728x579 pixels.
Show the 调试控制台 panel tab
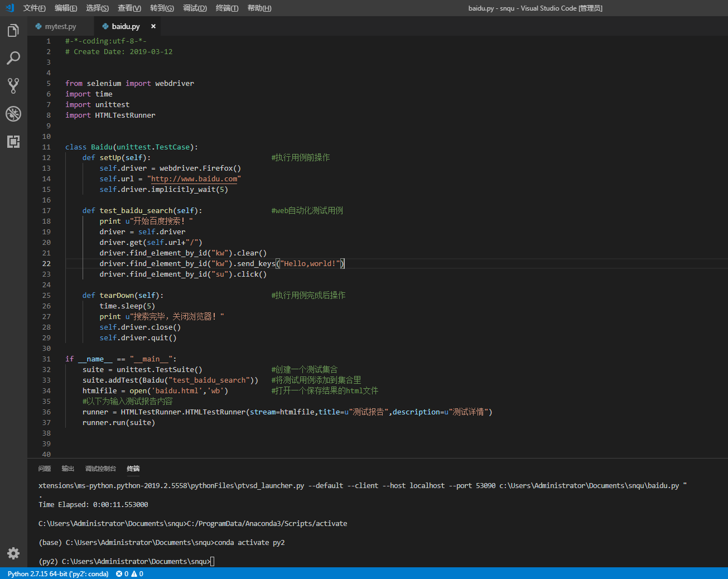[x=100, y=469]
